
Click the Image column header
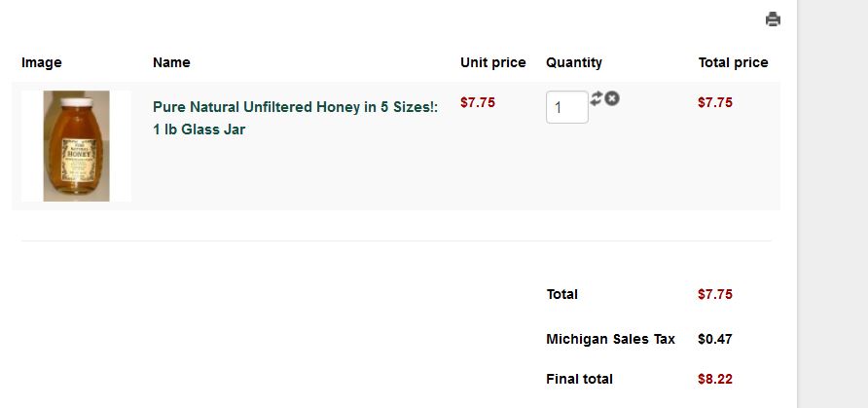coord(42,62)
